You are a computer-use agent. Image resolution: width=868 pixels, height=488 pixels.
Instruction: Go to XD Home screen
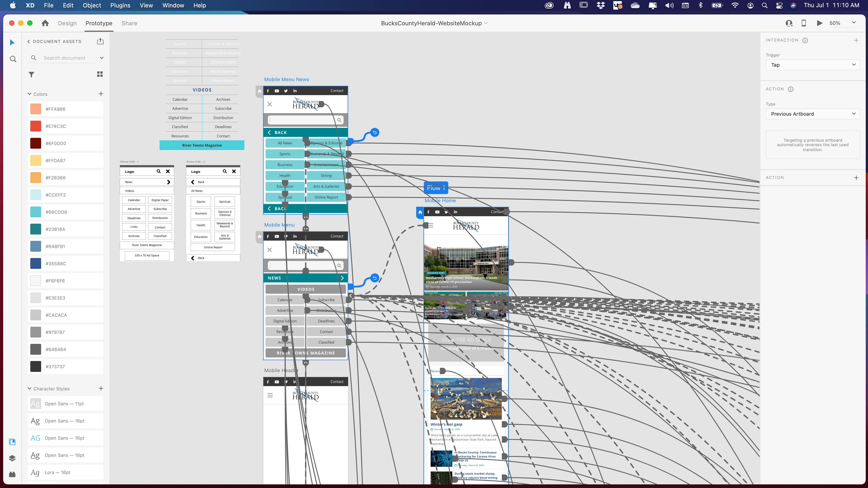click(45, 23)
